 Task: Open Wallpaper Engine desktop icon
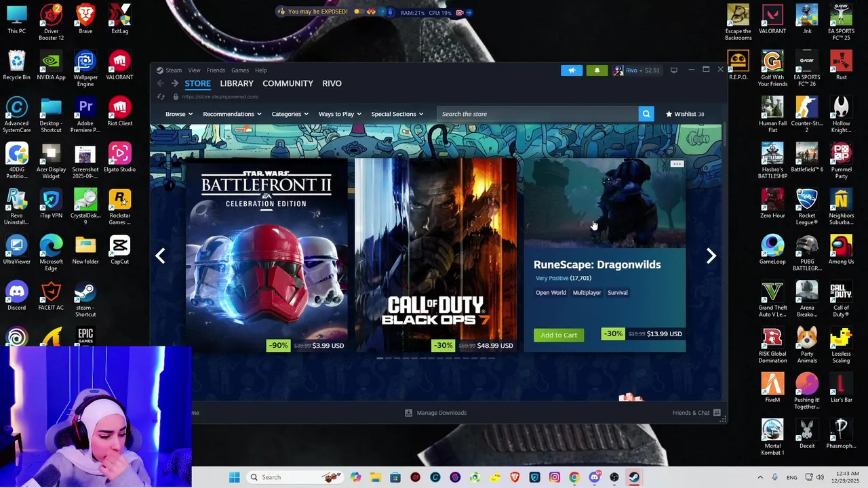(x=85, y=68)
